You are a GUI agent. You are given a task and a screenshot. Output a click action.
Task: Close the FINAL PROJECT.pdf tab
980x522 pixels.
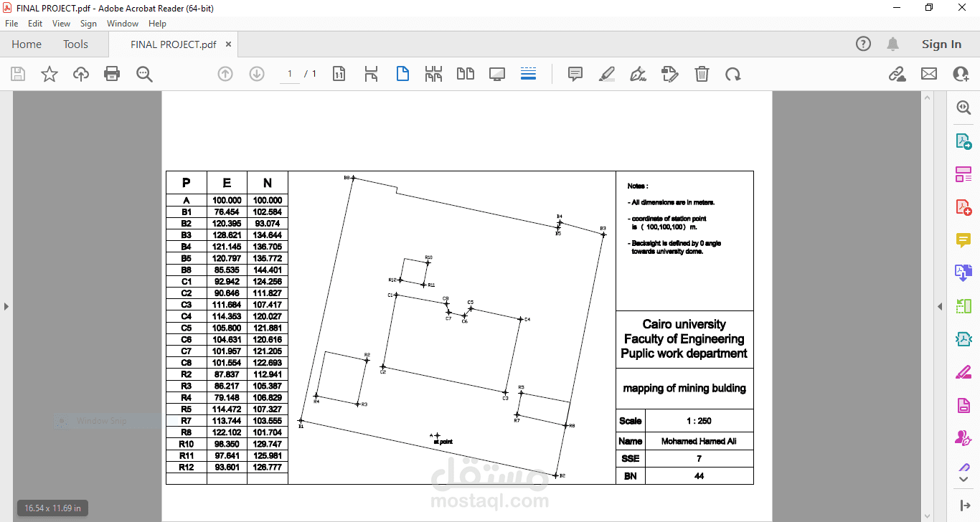pyautogui.click(x=229, y=44)
